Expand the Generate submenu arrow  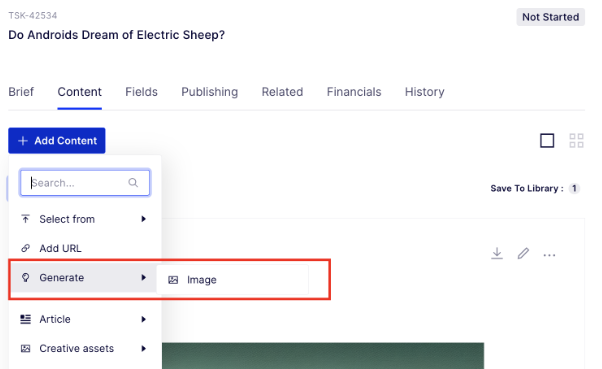pyautogui.click(x=144, y=277)
